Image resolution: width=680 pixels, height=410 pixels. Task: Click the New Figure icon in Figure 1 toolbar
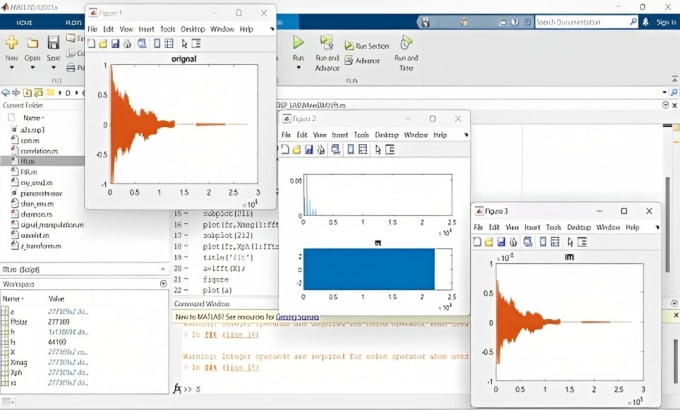click(91, 43)
